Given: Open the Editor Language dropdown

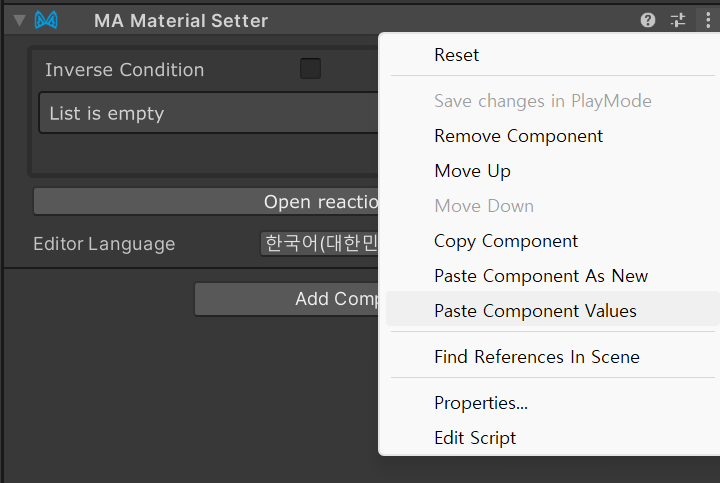Looking at the screenshot, I should [x=320, y=243].
